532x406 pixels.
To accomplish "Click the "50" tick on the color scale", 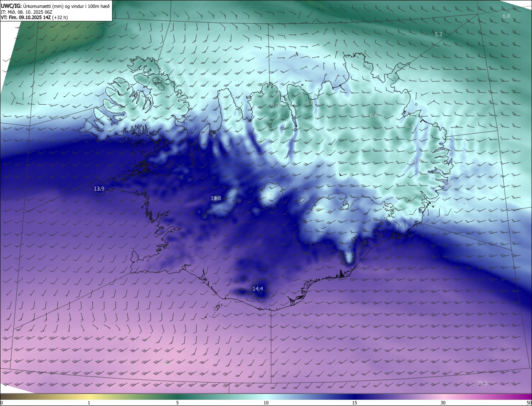I will click(x=529, y=403).
